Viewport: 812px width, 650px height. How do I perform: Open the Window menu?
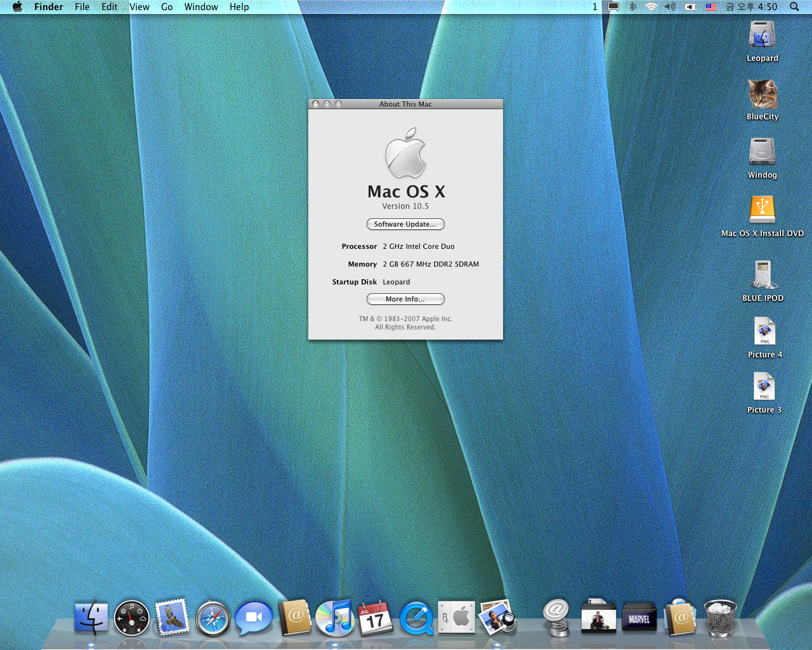click(x=201, y=6)
